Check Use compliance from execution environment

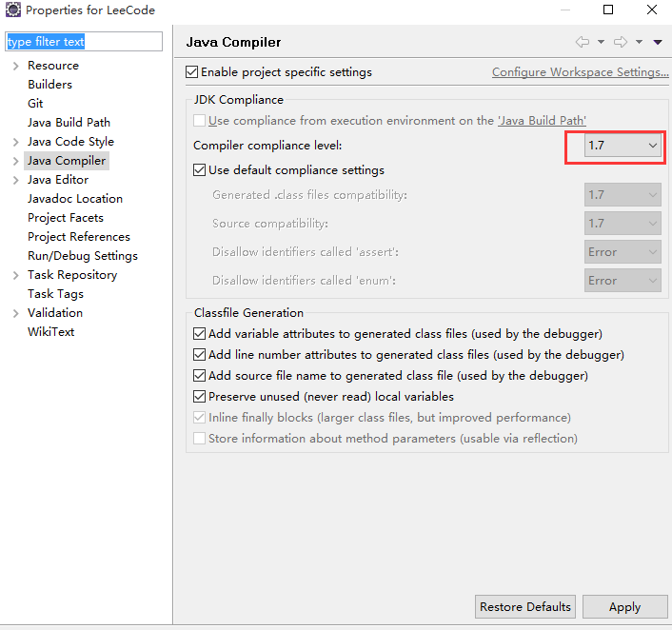point(199,121)
